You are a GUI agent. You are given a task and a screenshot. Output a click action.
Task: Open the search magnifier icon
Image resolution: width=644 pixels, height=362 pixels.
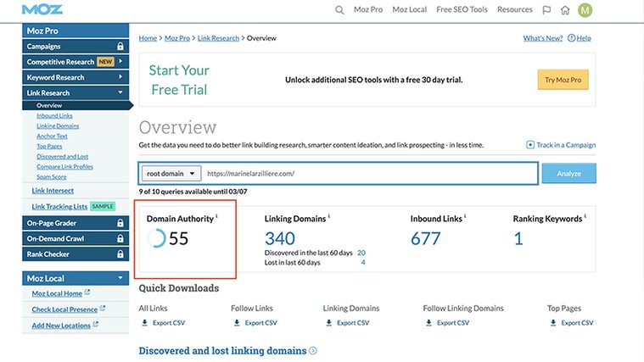339,10
